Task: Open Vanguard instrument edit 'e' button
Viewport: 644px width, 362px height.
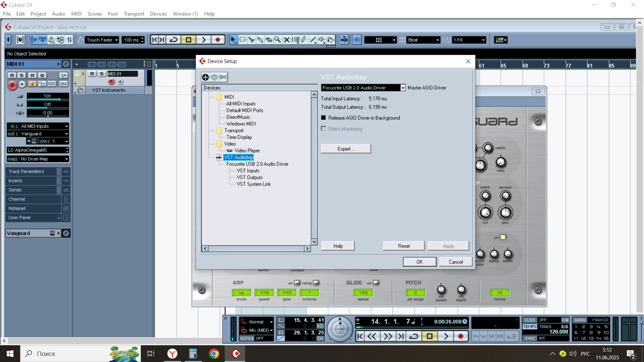Action: pyautogui.click(x=66, y=233)
